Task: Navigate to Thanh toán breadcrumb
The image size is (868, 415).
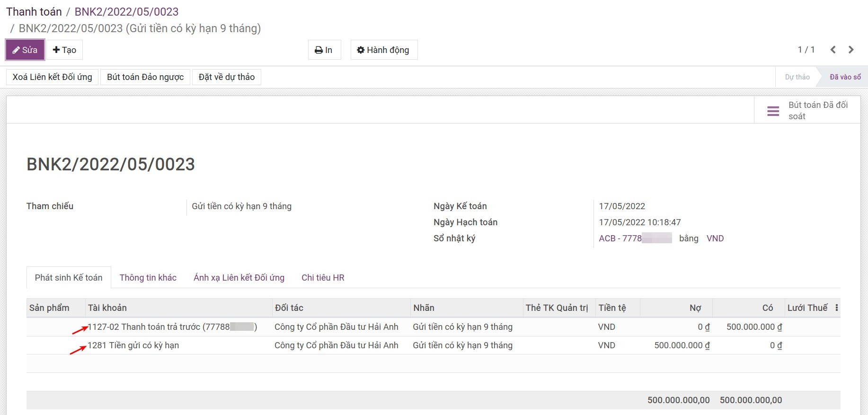Action: pos(34,12)
